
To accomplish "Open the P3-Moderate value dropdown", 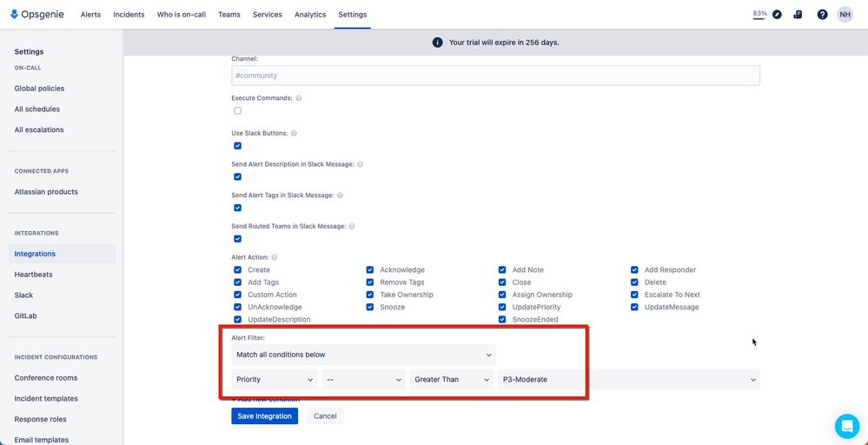I will [629, 380].
